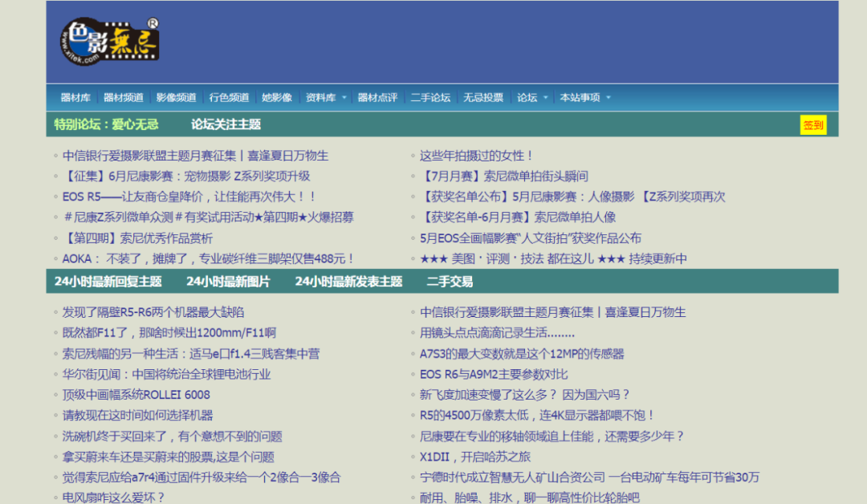Select the 论坛关注主题 tab
This screenshot has width=867, height=504.
point(226,124)
